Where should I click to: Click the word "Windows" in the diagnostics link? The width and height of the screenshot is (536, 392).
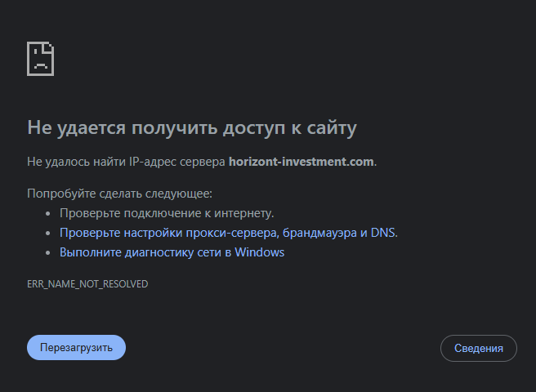[260, 252]
